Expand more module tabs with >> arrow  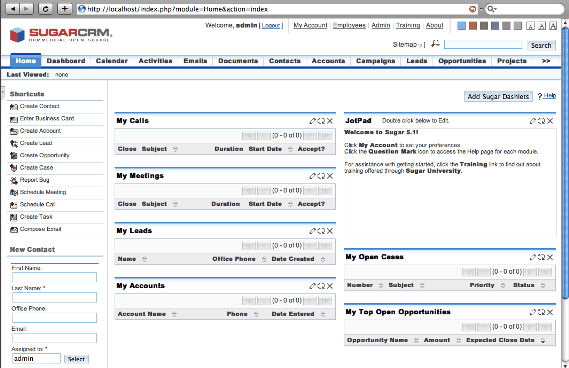(546, 61)
